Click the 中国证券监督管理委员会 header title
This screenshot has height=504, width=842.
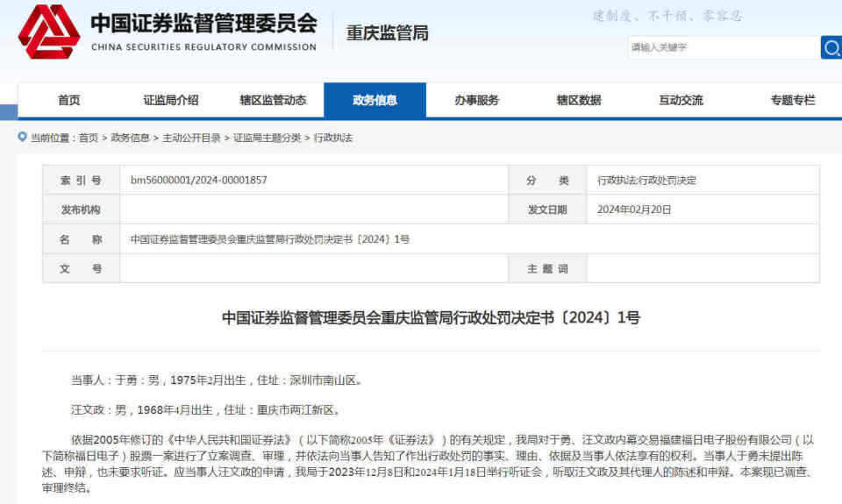coord(204,23)
